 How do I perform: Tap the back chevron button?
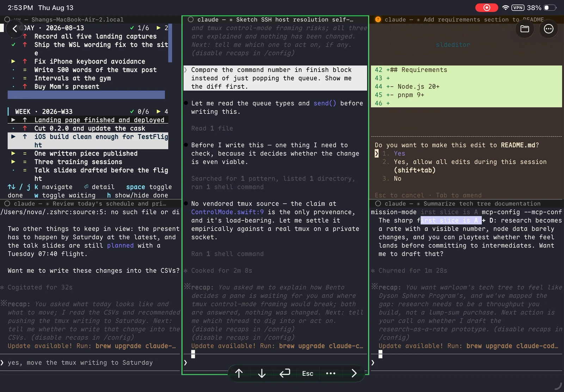point(15,29)
